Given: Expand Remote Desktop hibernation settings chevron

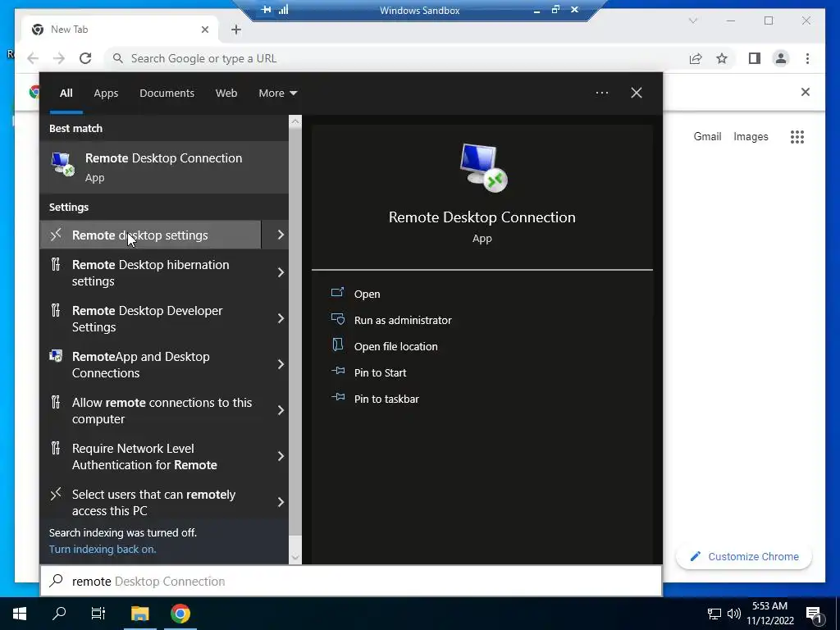Looking at the screenshot, I should pyautogui.click(x=281, y=272).
